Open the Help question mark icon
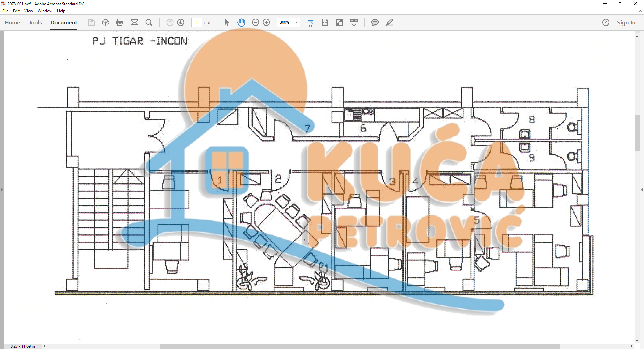 coord(606,22)
